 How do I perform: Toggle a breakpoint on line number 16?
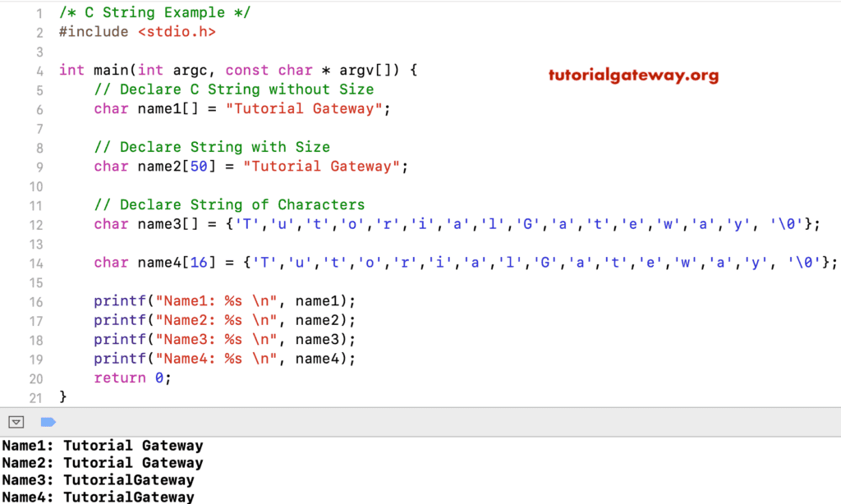tap(38, 300)
